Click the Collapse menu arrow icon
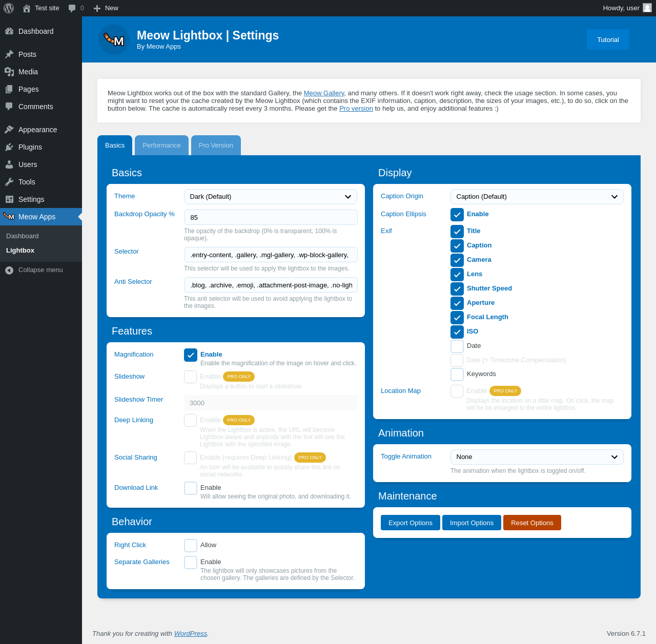The height and width of the screenshot is (644, 656). [9, 270]
